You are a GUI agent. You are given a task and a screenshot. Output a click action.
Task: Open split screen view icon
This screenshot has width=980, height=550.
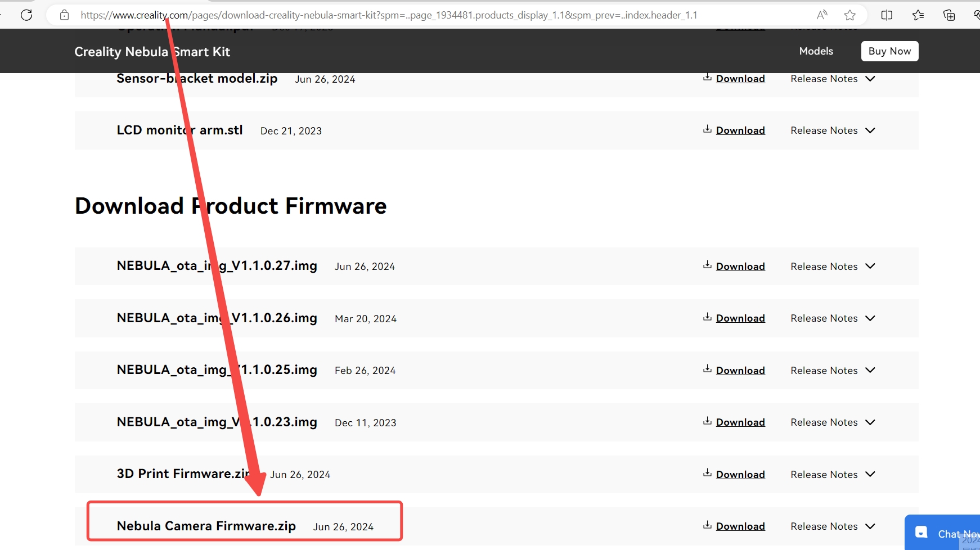(x=887, y=15)
